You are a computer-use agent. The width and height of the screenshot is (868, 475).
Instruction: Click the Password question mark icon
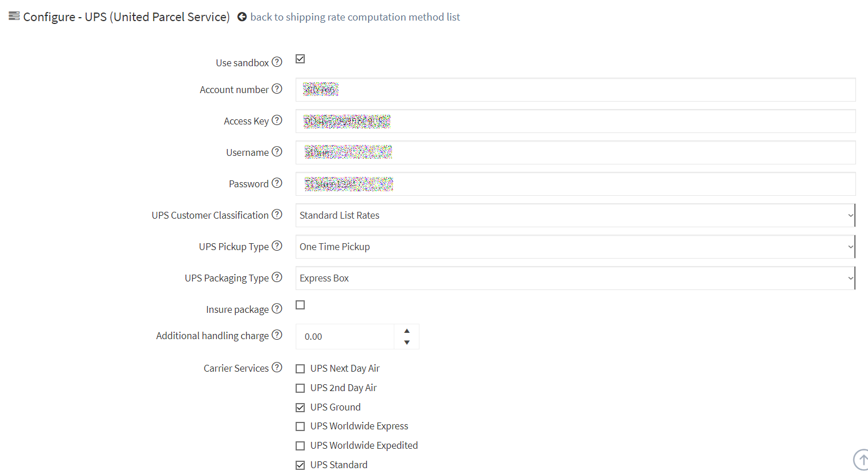point(277,183)
